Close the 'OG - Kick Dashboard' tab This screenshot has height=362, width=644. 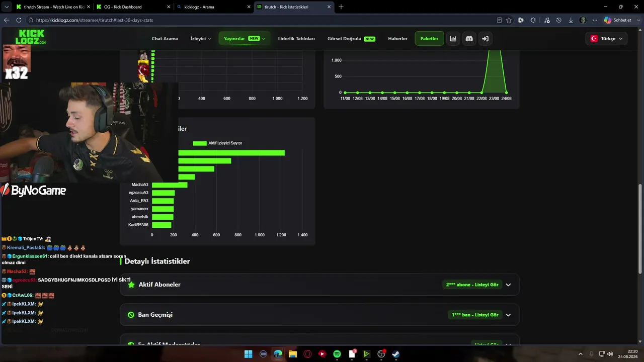(169, 7)
